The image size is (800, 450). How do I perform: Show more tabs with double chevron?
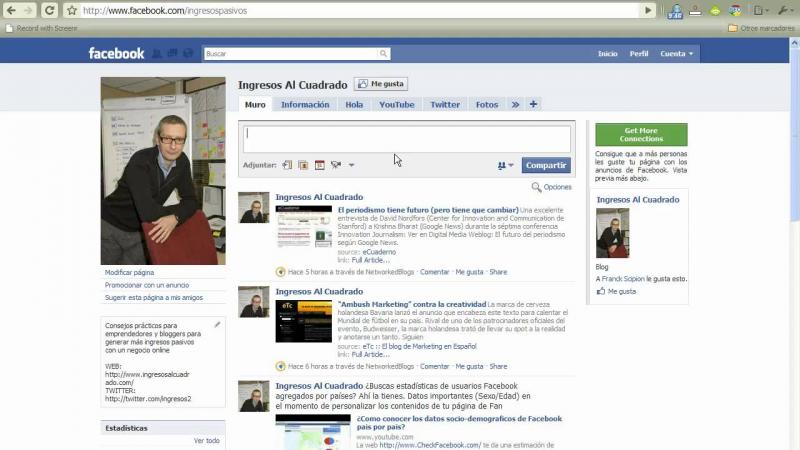tap(515, 104)
